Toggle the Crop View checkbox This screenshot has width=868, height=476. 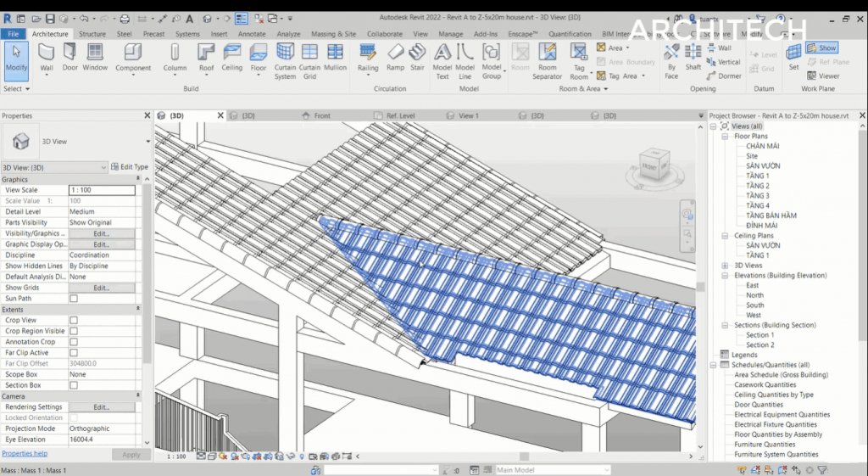(x=74, y=320)
